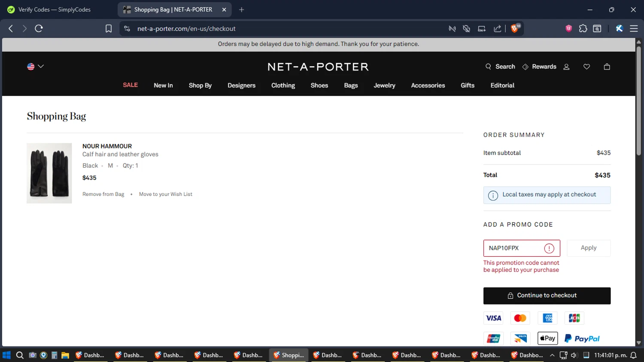The width and height of the screenshot is (644, 362).
Task: Open the Brave Shields icon
Action: pyautogui.click(x=515, y=28)
